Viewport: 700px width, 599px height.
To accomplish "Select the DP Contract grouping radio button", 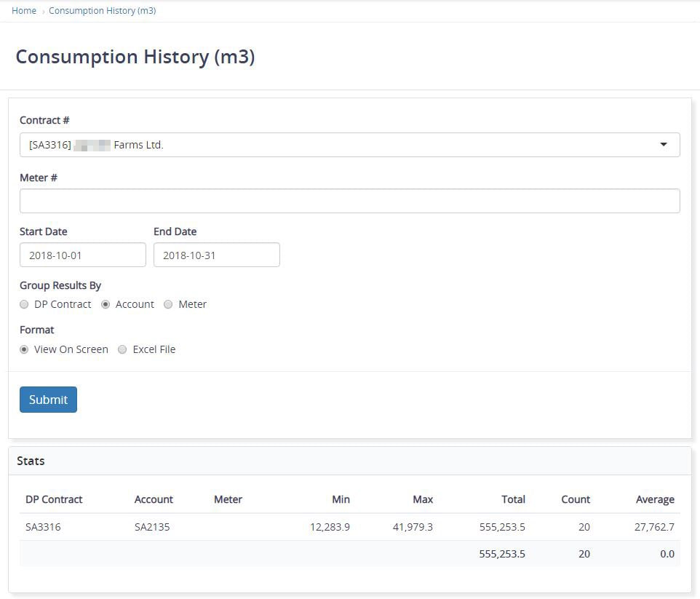I will pos(25,304).
